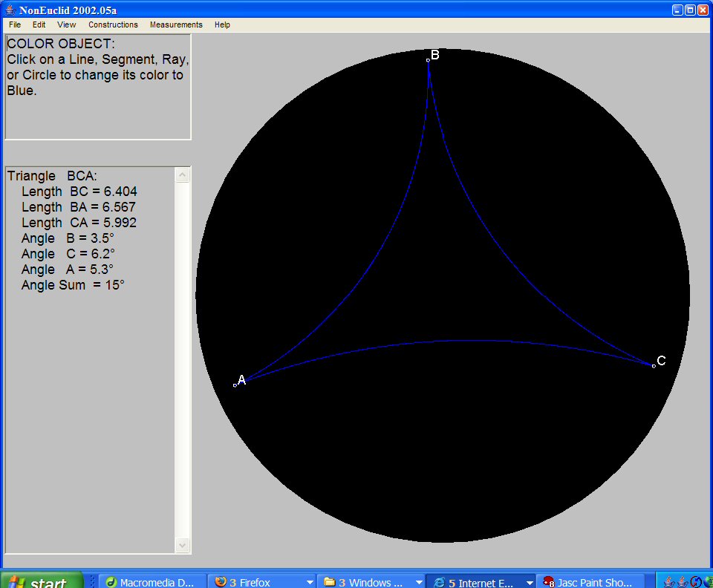Expand the Firefox taskbar group dropdown arrow
The width and height of the screenshot is (713, 588).
point(310,582)
